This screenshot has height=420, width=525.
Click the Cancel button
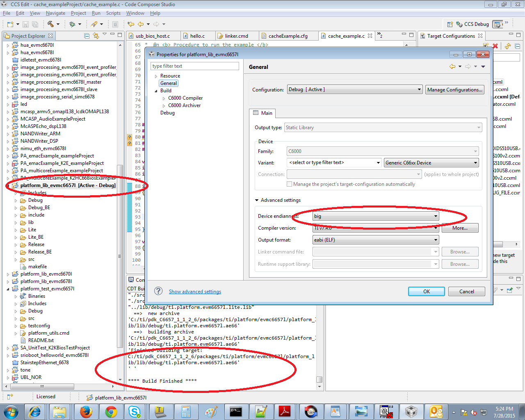(x=467, y=292)
